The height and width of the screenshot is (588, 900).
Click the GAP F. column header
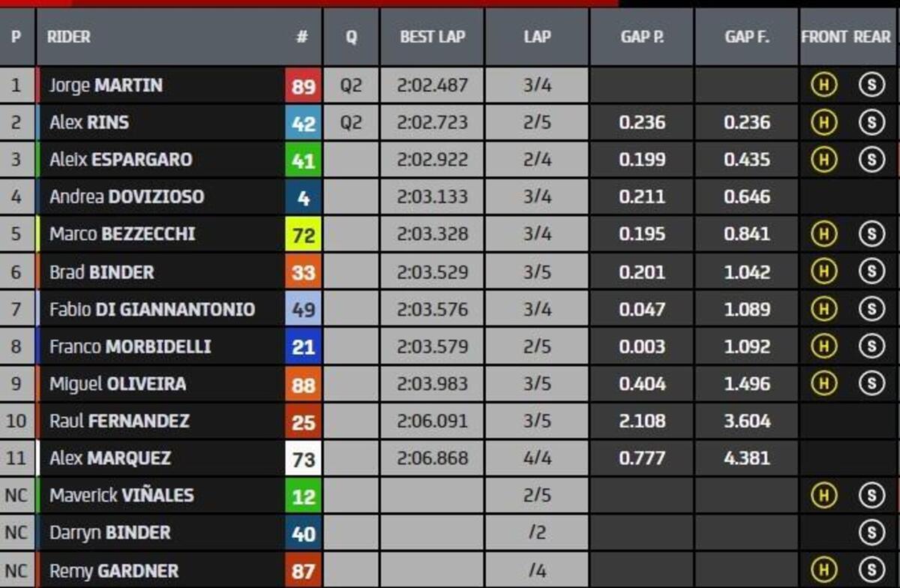pos(746,37)
